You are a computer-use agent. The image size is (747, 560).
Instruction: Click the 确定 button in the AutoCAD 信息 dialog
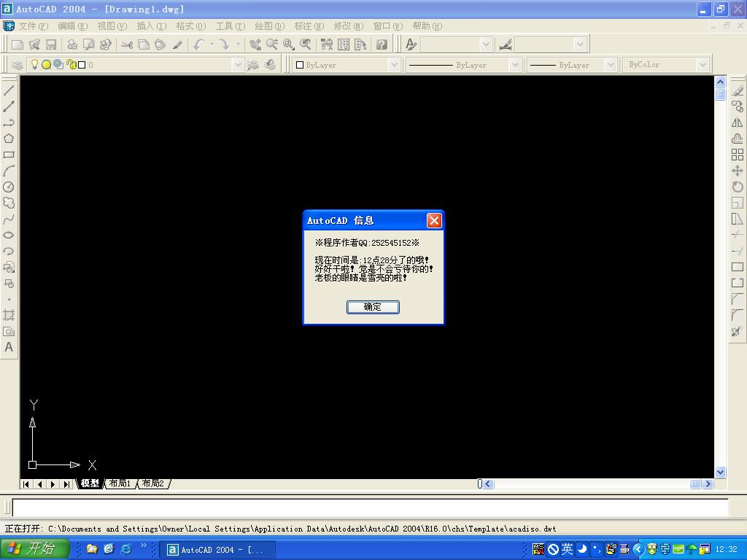373,307
